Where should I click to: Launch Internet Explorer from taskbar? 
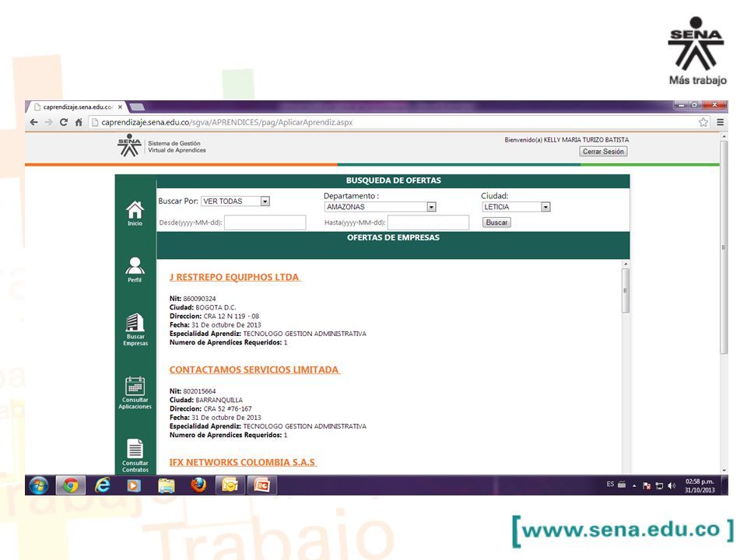point(103,485)
